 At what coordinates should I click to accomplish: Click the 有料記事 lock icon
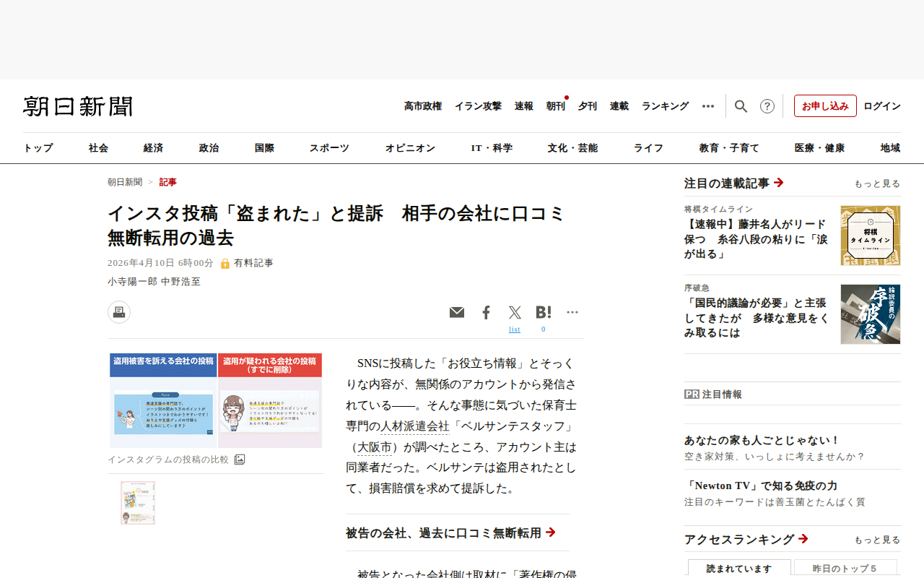click(225, 264)
